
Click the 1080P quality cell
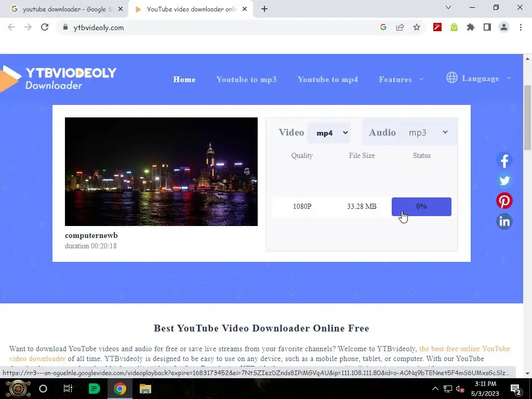point(302,206)
